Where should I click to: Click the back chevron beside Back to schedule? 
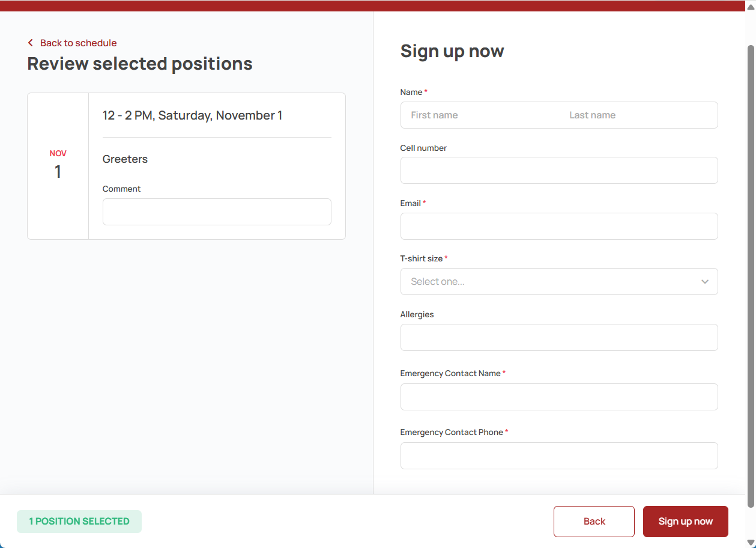31,43
